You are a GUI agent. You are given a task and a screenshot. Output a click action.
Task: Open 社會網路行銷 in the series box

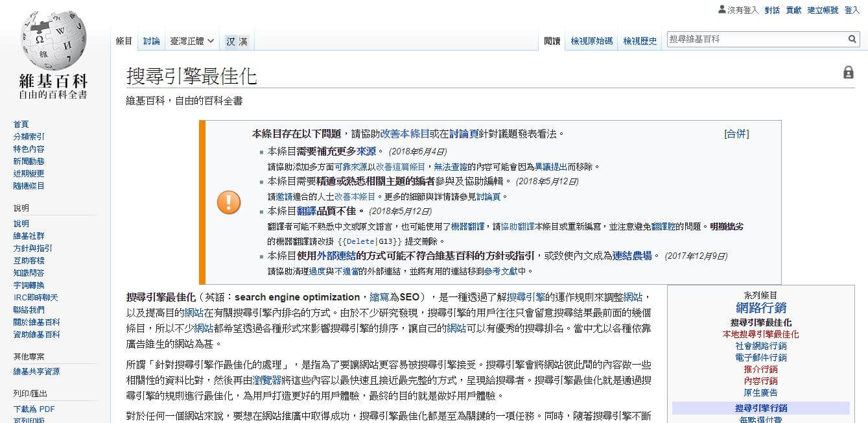tap(761, 346)
